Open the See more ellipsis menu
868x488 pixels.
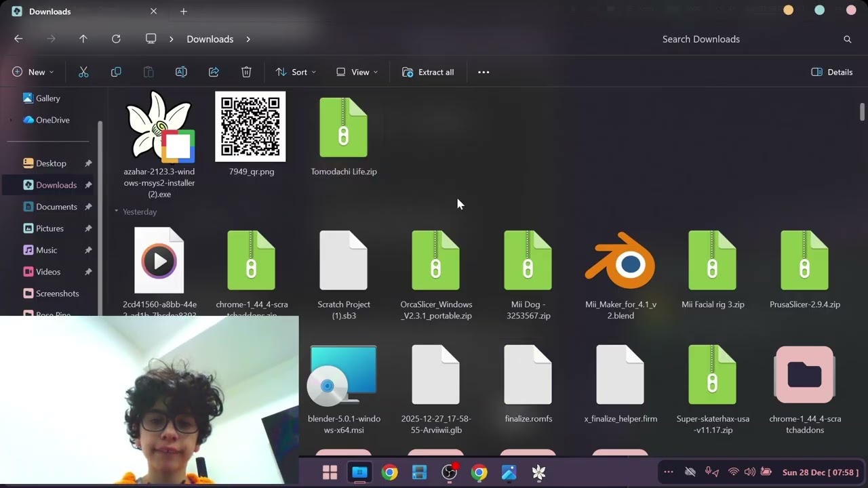[484, 72]
